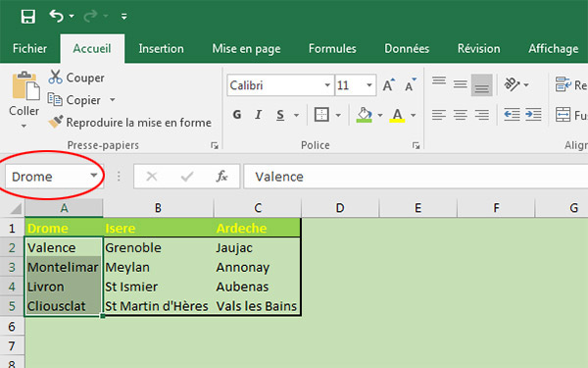Click the Calibri font name box
588x368 pixels.
click(274, 85)
